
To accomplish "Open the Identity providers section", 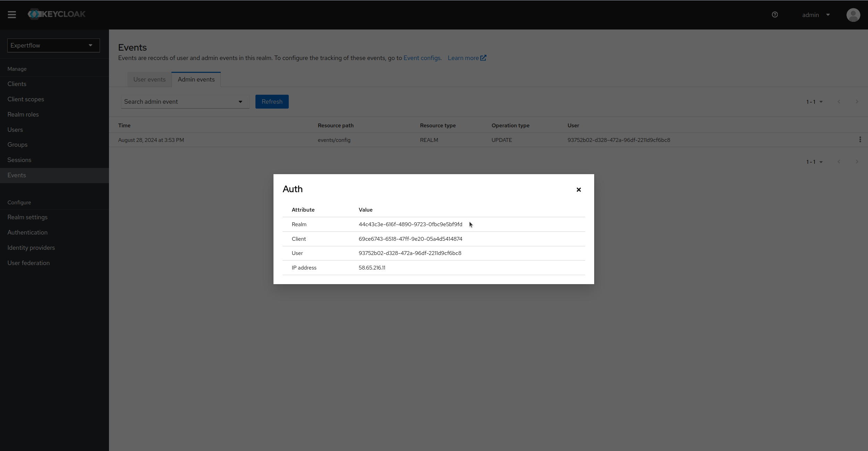I will (31, 247).
